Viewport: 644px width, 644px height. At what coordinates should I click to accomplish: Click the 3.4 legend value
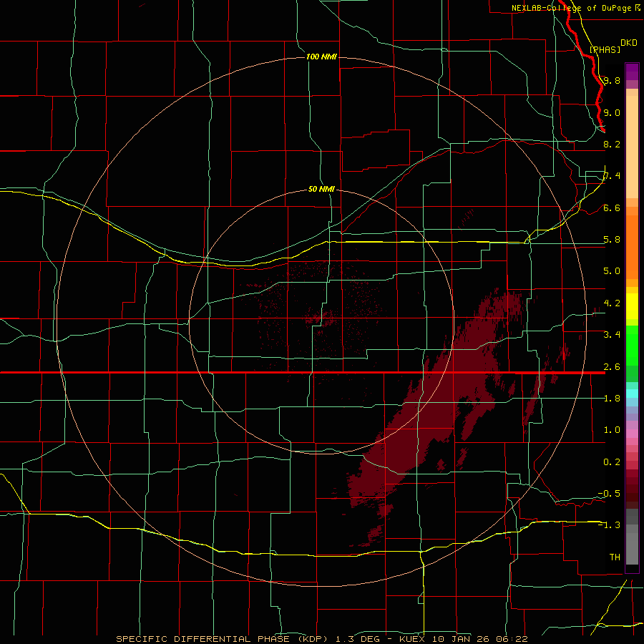[612, 335]
